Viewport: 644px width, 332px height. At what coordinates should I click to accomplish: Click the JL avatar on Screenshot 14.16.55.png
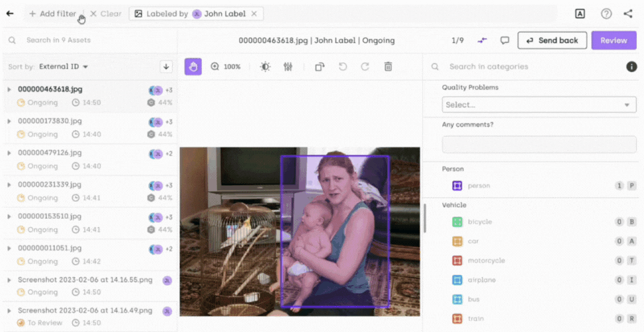(167, 280)
